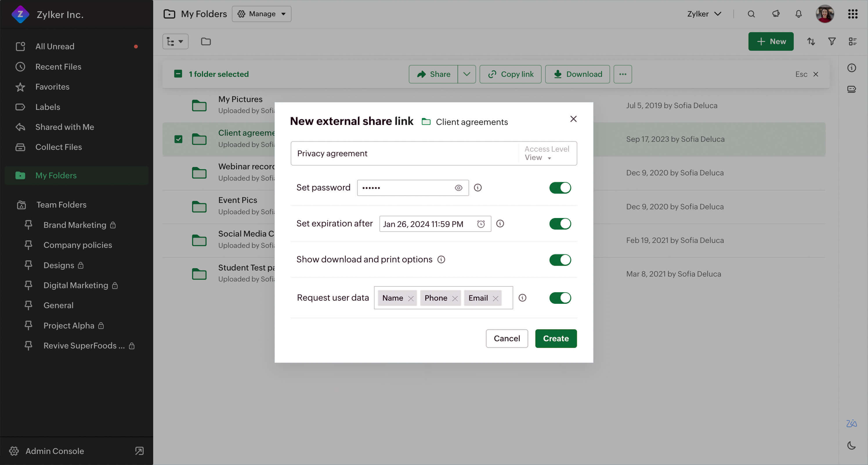Disable Show download and print options
This screenshot has width=868, height=465.
point(560,260)
